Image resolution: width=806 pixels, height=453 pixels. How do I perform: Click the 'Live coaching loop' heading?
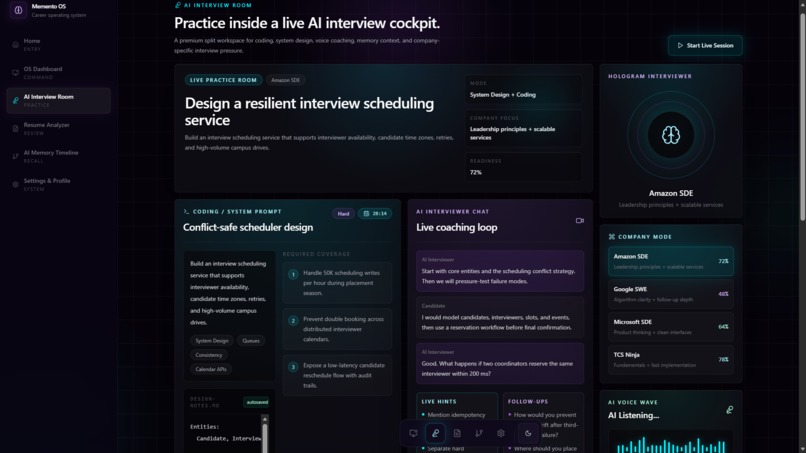click(x=456, y=227)
